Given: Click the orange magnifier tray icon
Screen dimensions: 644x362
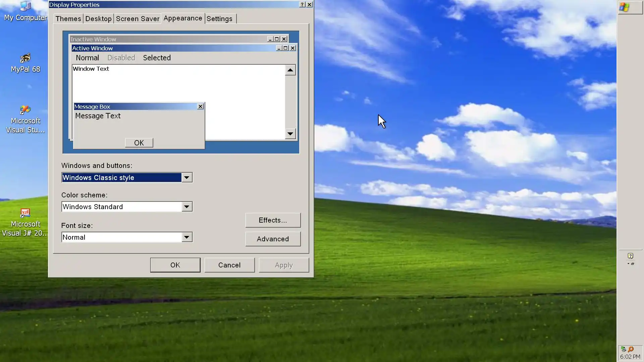Looking at the screenshot, I should [631, 349].
